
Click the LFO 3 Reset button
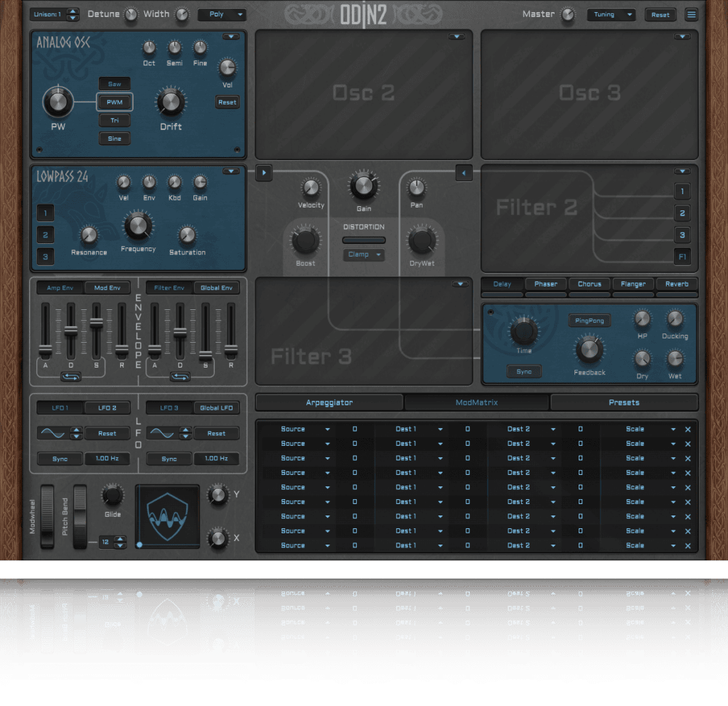pos(216,433)
